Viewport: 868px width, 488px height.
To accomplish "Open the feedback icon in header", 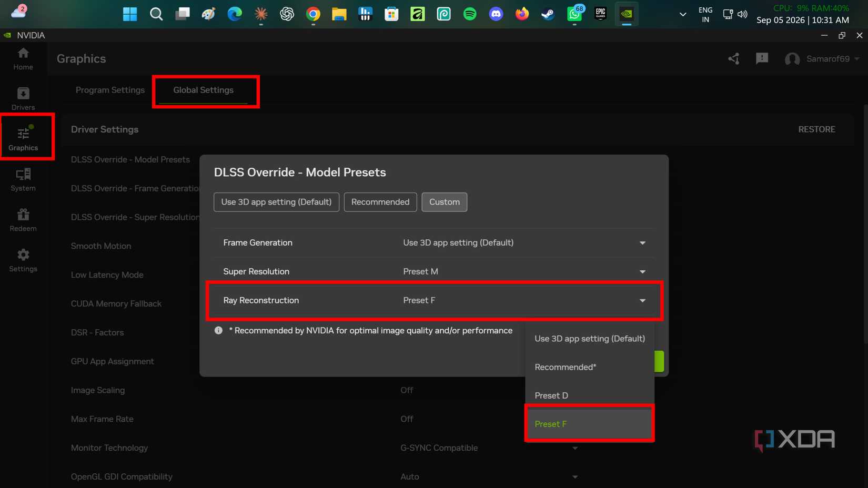I will pyautogui.click(x=762, y=59).
